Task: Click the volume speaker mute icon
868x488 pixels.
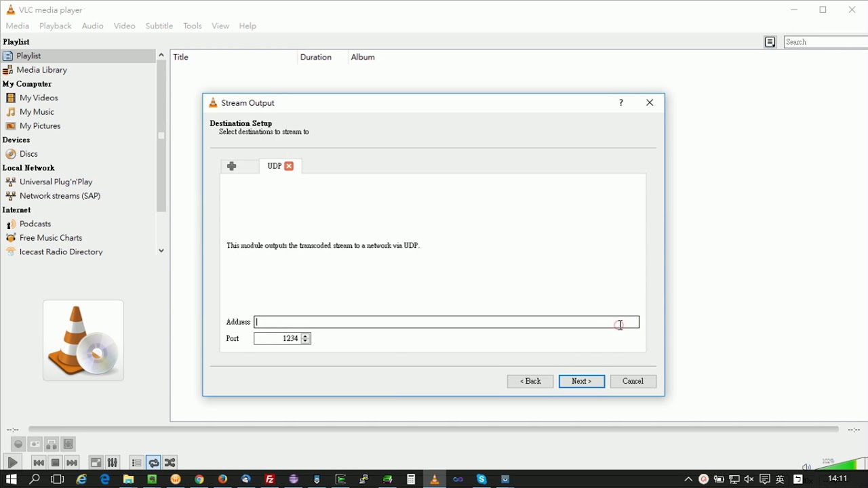Action: (806, 466)
